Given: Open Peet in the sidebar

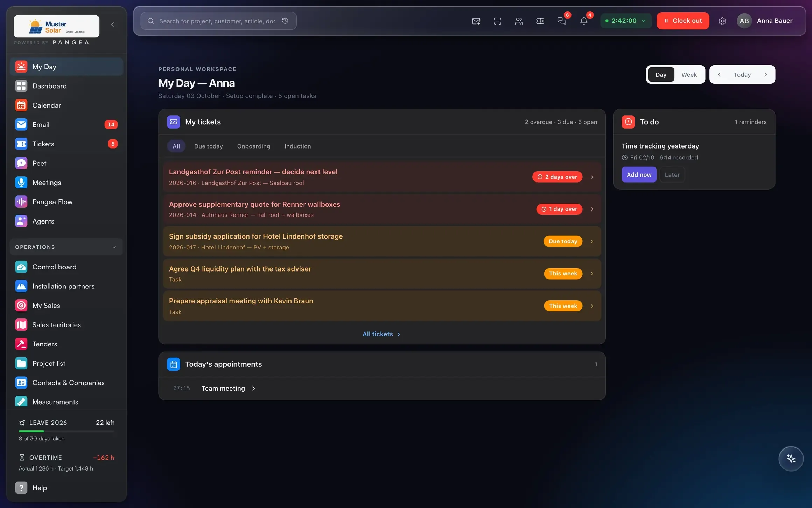Looking at the screenshot, I should [x=66, y=163].
